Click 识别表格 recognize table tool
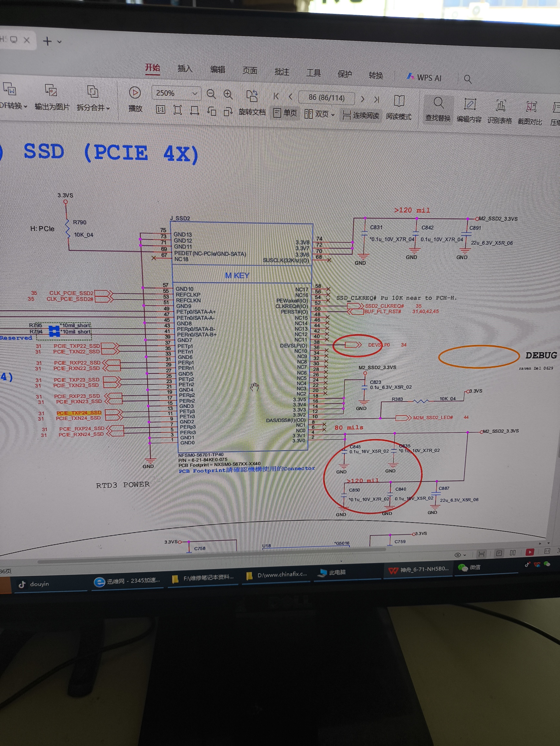Image resolution: width=560 pixels, height=746 pixels. pyautogui.click(x=500, y=112)
